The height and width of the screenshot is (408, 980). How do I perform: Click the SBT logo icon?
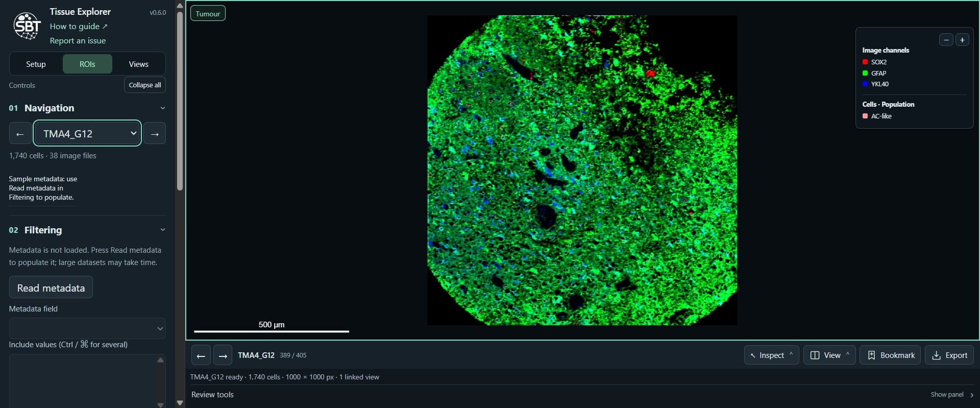27,26
